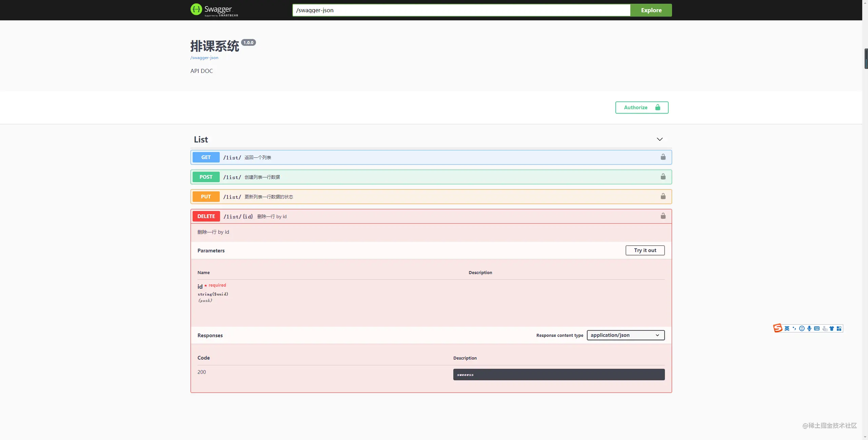
Task: Click the Swagger logo icon
Action: [196, 9]
